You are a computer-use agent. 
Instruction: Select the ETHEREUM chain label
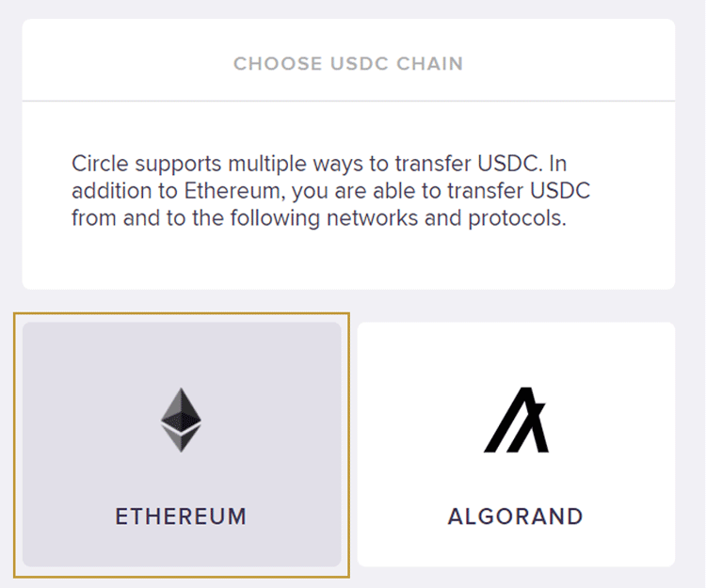(x=181, y=516)
